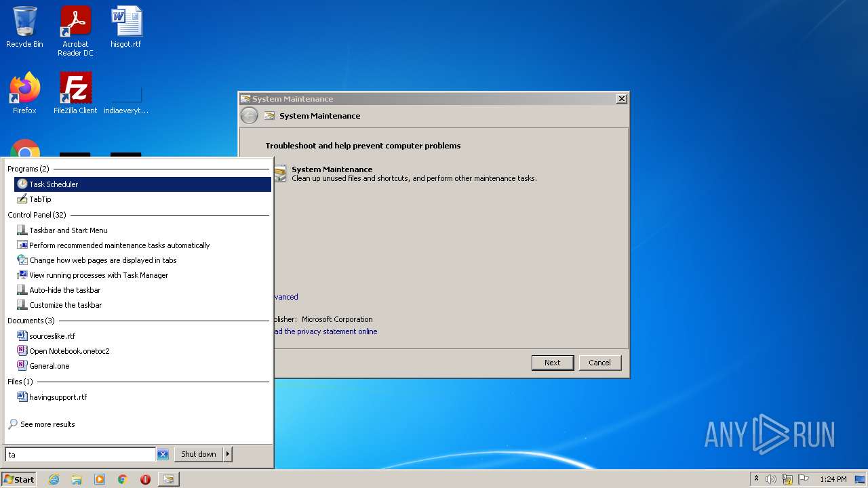Viewport: 868px width, 488px height.
Task: Click the Shut down button
Action: (199, 454)
